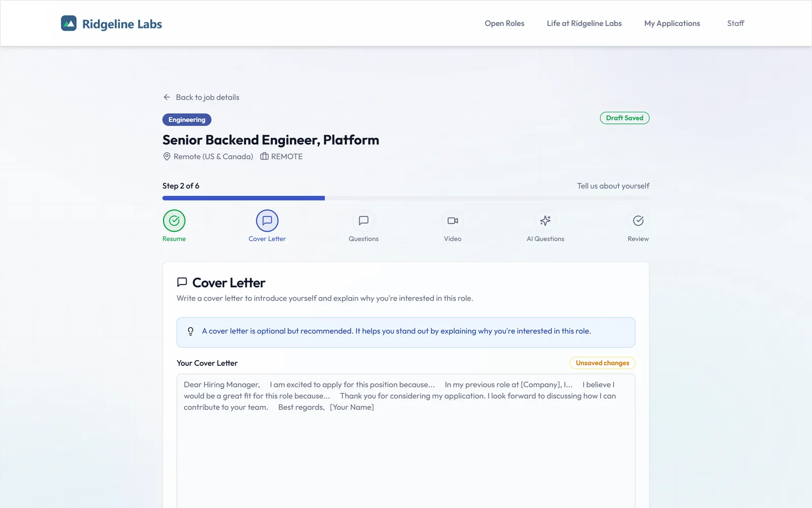Go to Life at Ridgeline Labs
The image size is (812, 508).
pyautogui.click(x=584, y=23)
